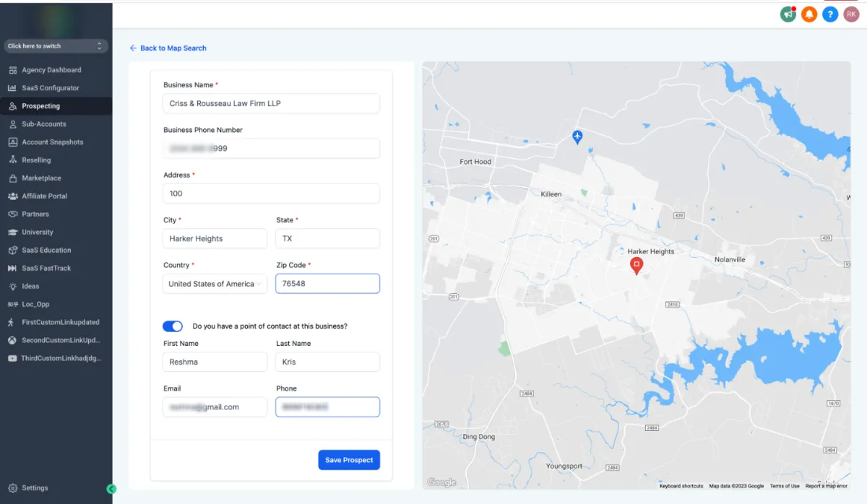Click the Account Snapshots icon

pyautogui.click(x=12, y=142)
